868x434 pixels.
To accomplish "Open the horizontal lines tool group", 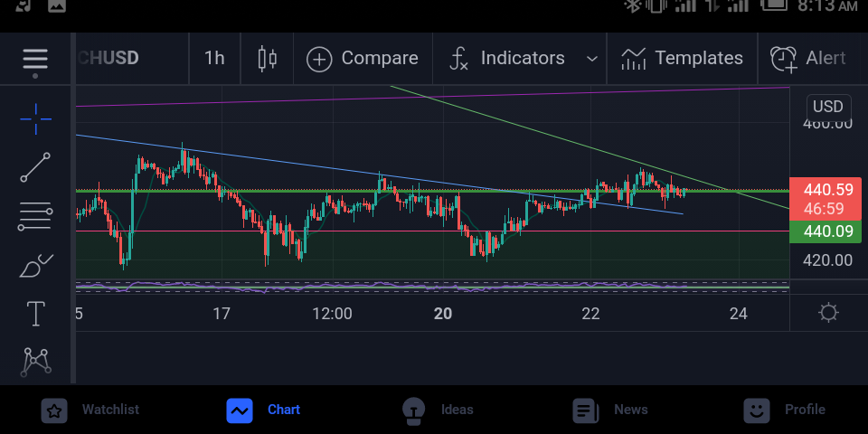I will tap(35, 216).
